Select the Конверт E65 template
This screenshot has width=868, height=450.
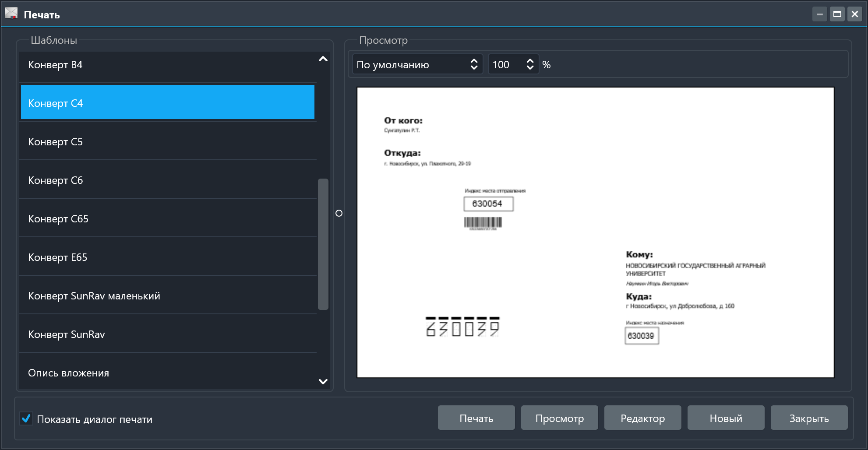[168, 257]
